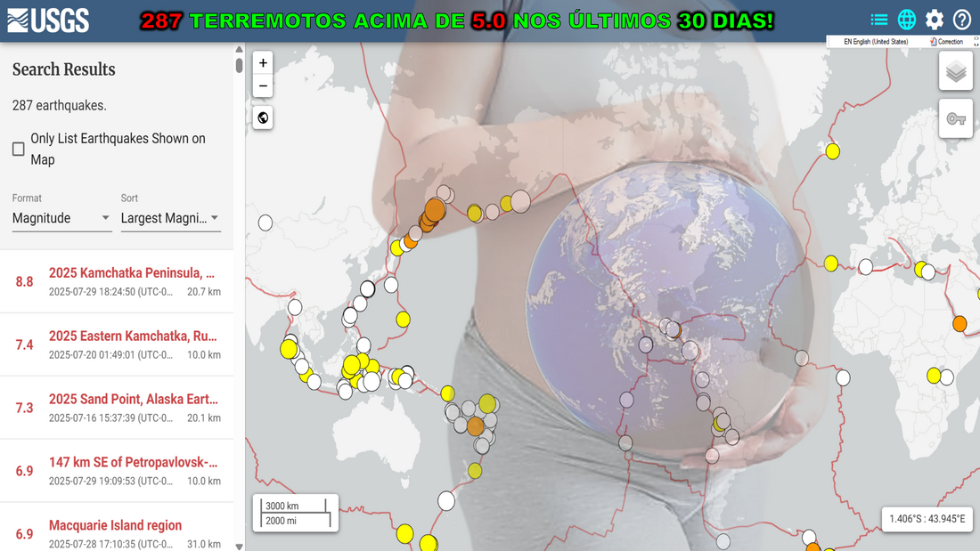Click the scroll down arrow of results list
Image resolution: width=980 pixels, height=551 pixels.
(239, 546)
